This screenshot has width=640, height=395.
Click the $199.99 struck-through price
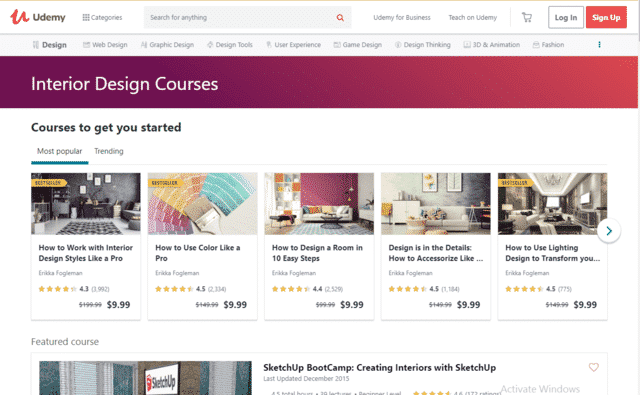pos(90,305)
